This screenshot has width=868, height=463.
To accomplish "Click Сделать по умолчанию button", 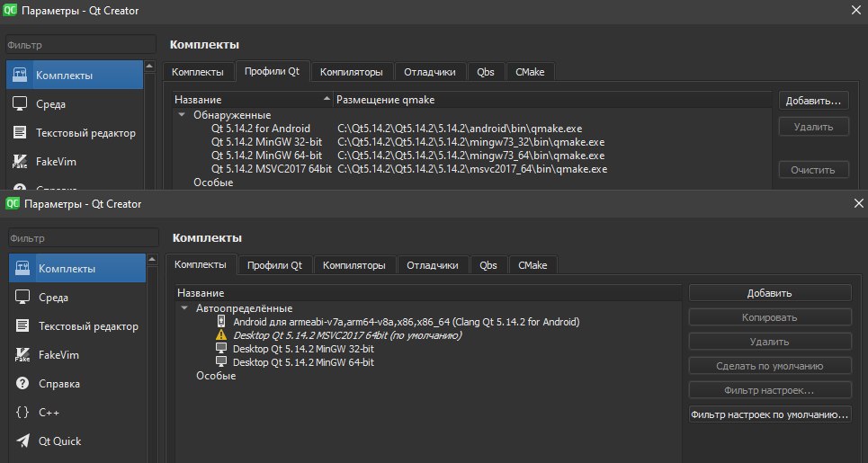I will [770, 366].
